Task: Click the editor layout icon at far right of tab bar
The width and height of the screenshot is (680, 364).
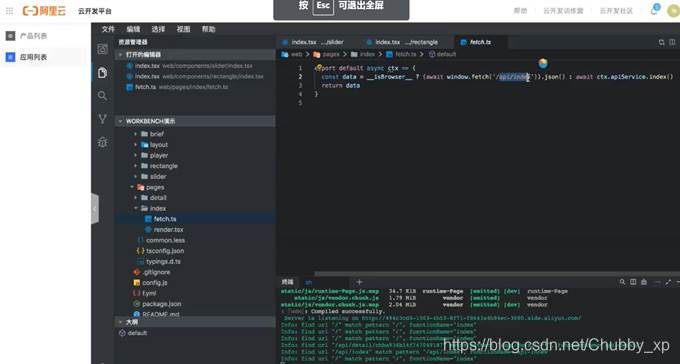Action: point(672,42)
